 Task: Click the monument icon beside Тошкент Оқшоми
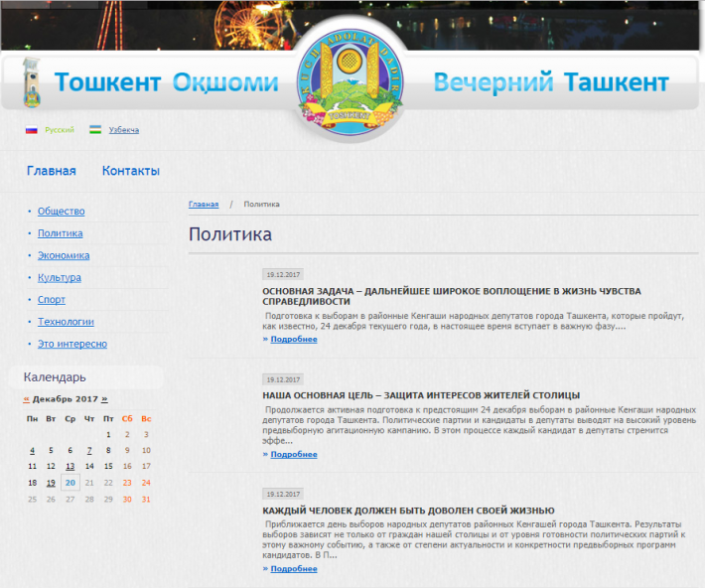[33, 83]
